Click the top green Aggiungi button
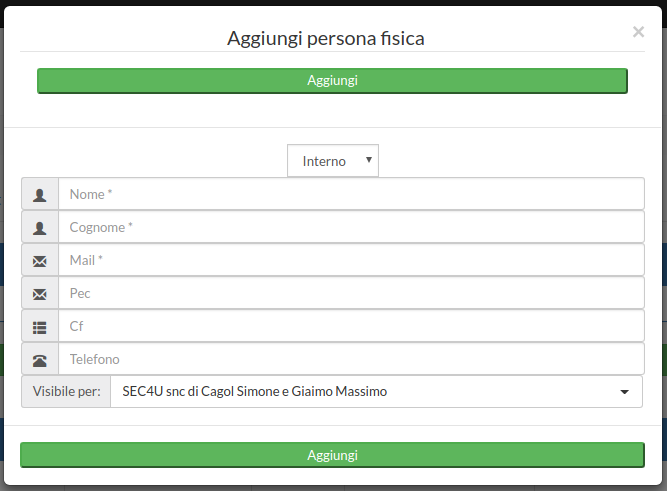667x491 pixels. point(332,80)
